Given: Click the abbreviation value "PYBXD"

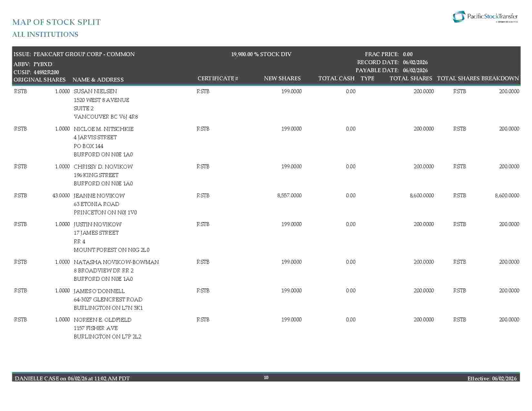Looking at the screenshot, I should click(43, 64).
